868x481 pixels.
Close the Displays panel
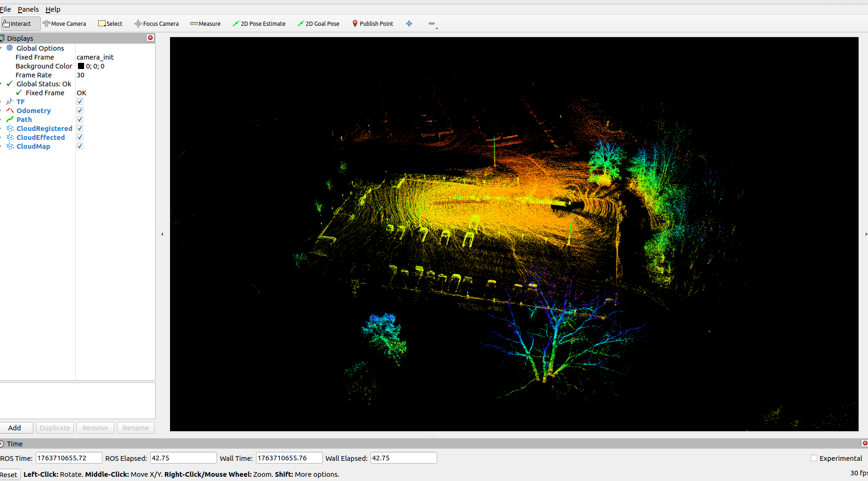pos(150,38)
